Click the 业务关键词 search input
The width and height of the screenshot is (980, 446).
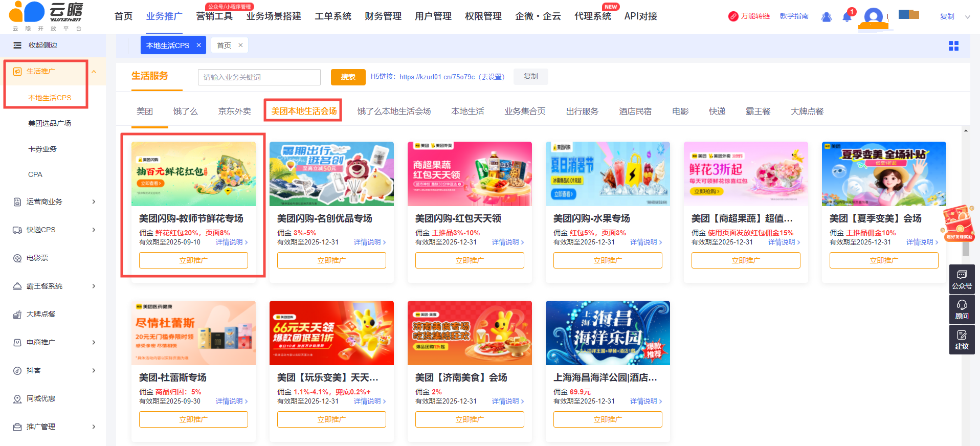[259, 77]
